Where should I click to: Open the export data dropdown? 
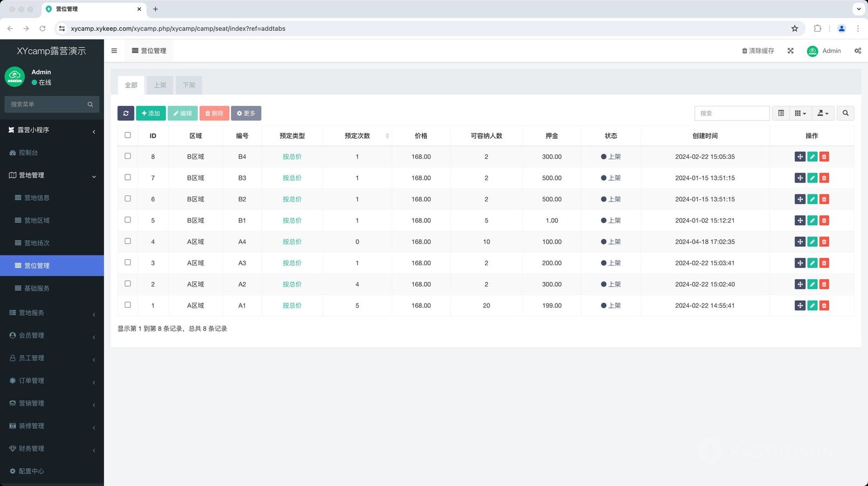[823, 113]
